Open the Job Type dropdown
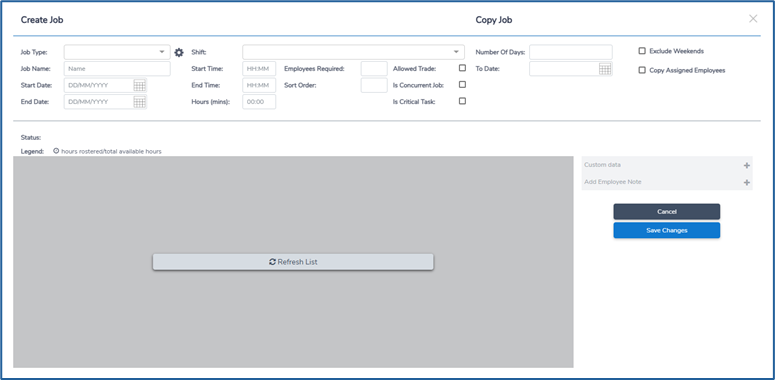 click(117, 52)
